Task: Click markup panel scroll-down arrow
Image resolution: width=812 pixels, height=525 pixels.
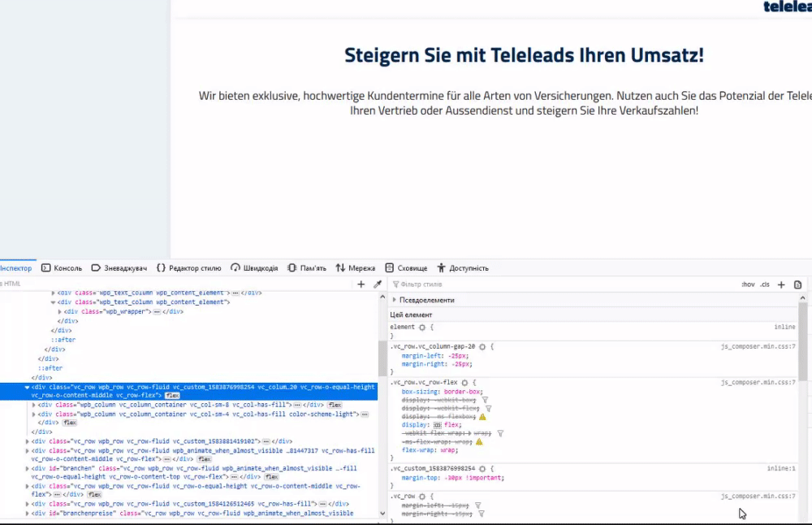Action: [x=382, y=513]
